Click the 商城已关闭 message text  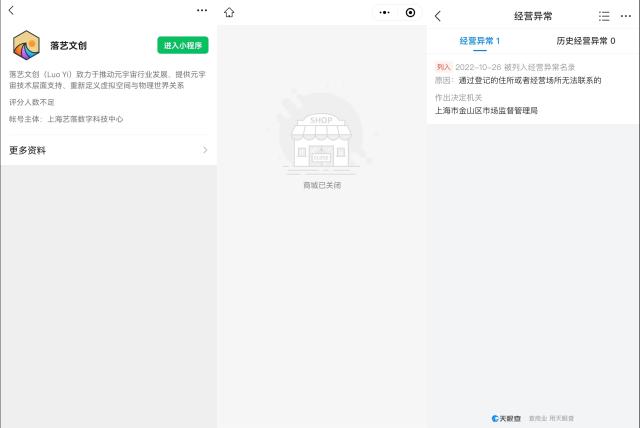321,185
